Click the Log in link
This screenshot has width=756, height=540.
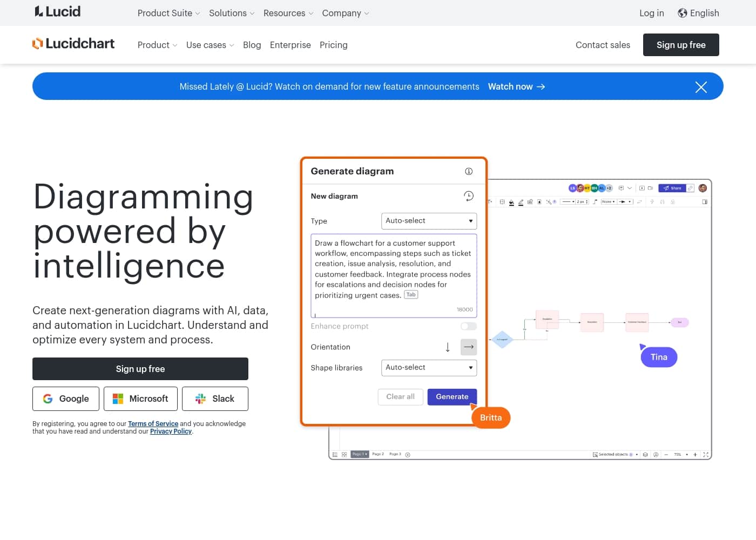tap(652, 13)
